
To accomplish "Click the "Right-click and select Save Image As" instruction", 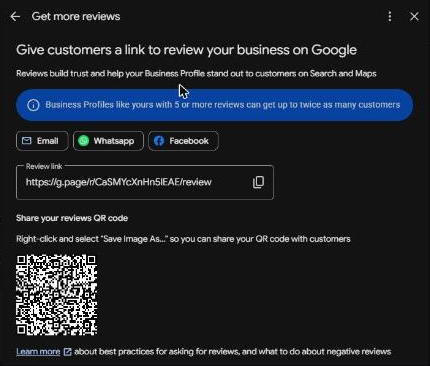I will (183, 239).
